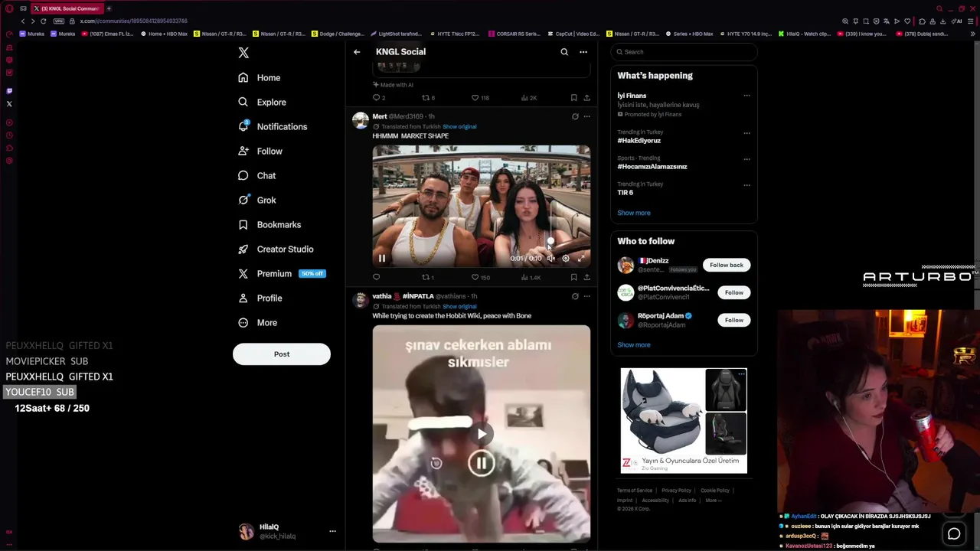Share Mert's post
This screenshot has height=551, width=980.
pyautogui.click(x=587, y=277)
